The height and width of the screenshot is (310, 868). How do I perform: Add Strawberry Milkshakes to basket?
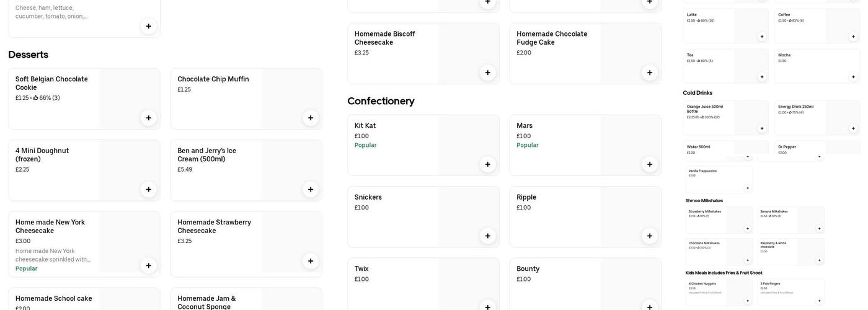click(748, 229)
